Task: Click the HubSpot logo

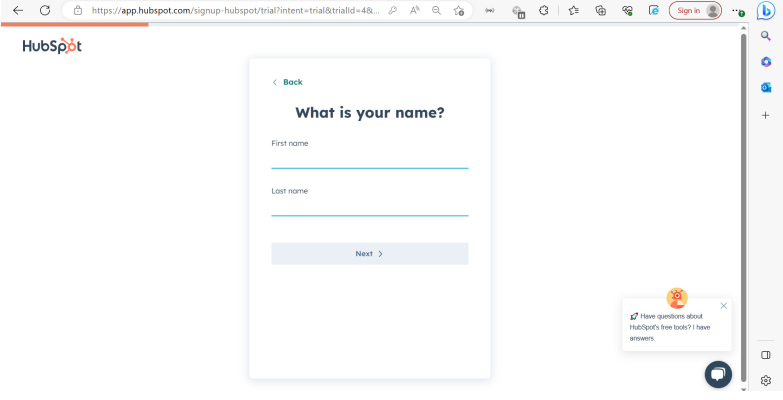Action: pos(52,46)
